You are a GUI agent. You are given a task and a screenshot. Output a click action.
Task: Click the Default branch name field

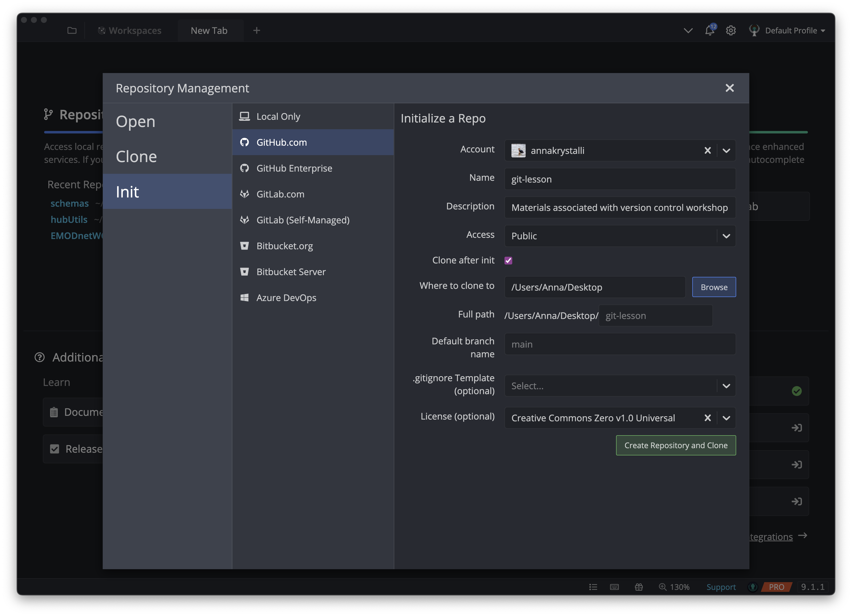620,344
